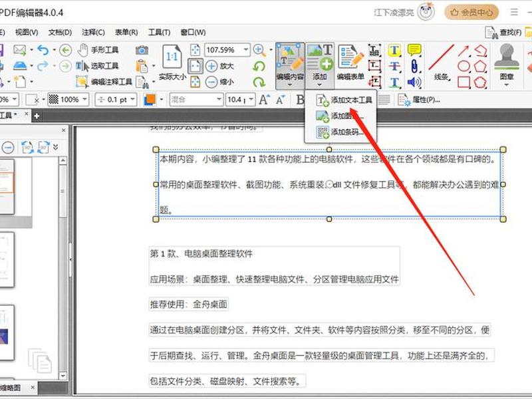Select the Callout text tool
This screenshot has height=399, width=532.
(374, 82)
